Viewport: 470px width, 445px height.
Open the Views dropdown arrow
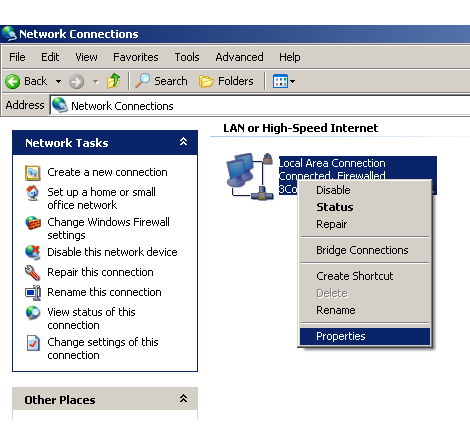292,81
